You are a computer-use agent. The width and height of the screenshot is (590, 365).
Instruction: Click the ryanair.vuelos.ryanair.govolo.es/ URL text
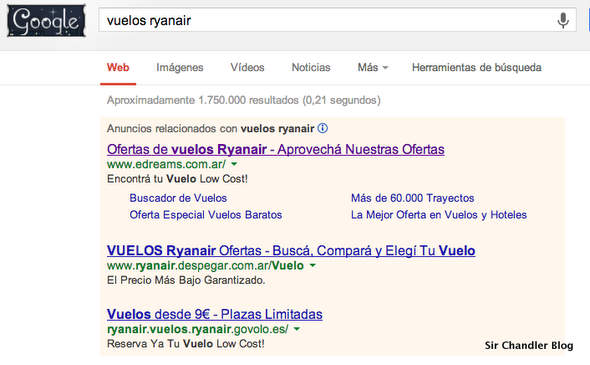pos(198,329)
